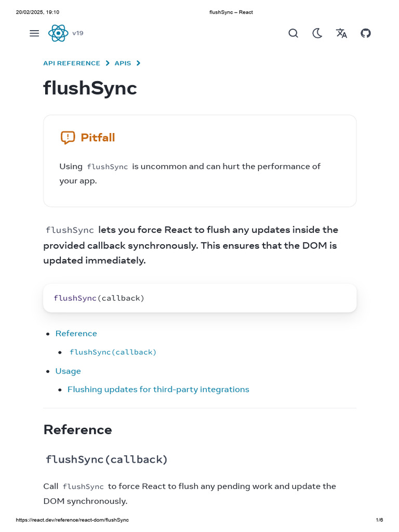This screenshot has height=532, width=399.
Task: Click the flushSync(callback) code block
Action: 199,298
